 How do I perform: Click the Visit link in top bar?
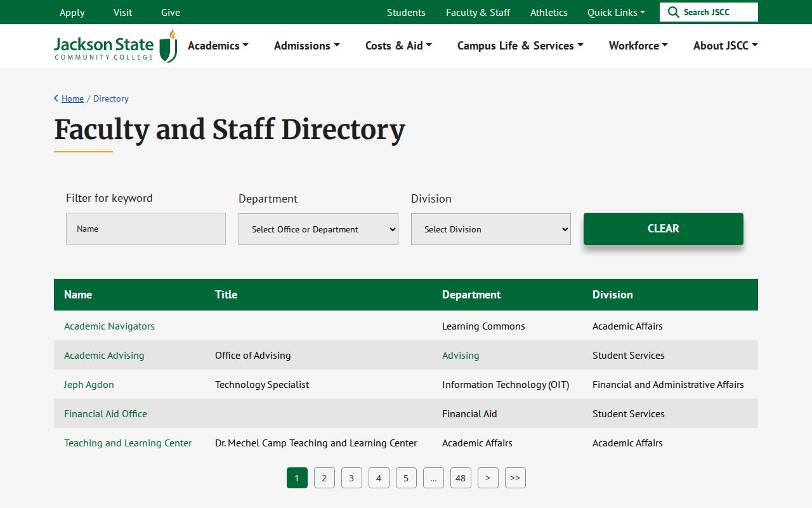coord(123,12)
